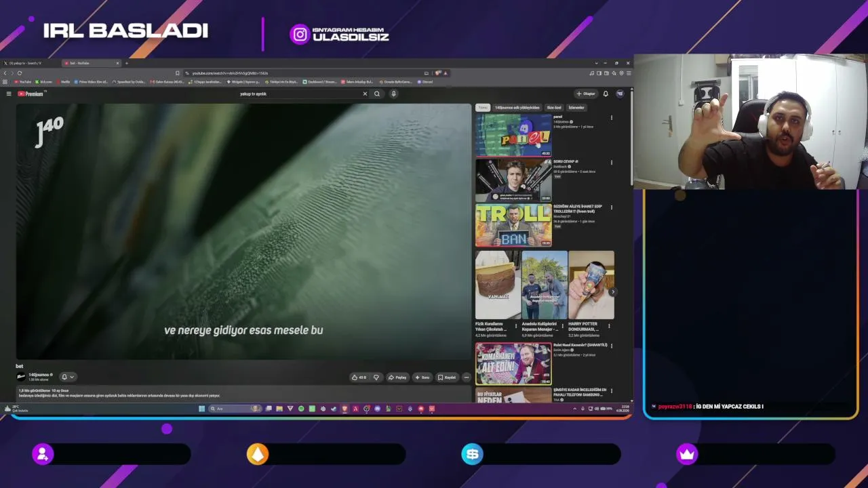Screen dimensions: 868x488
Task: Select the İzlenenler filter chip
Action: 576,108
